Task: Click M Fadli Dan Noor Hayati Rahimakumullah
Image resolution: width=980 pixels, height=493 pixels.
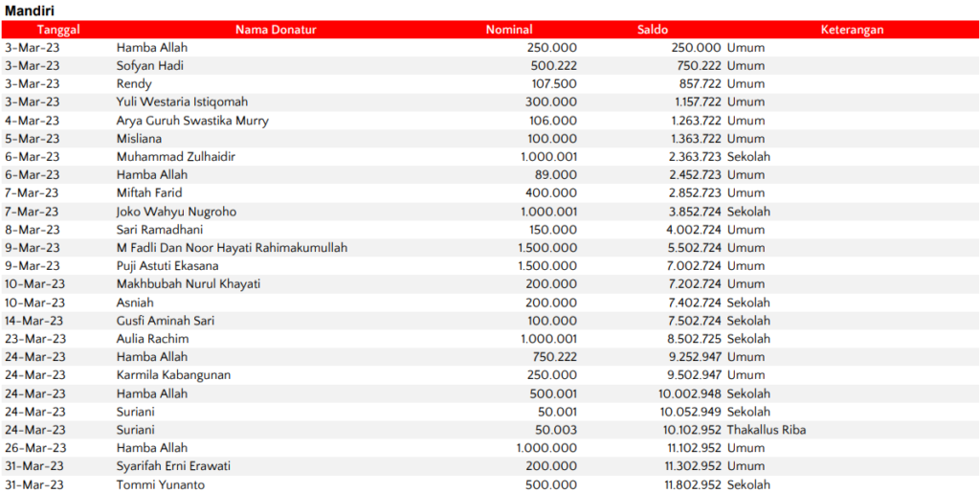Action: [x=232, y=248]
